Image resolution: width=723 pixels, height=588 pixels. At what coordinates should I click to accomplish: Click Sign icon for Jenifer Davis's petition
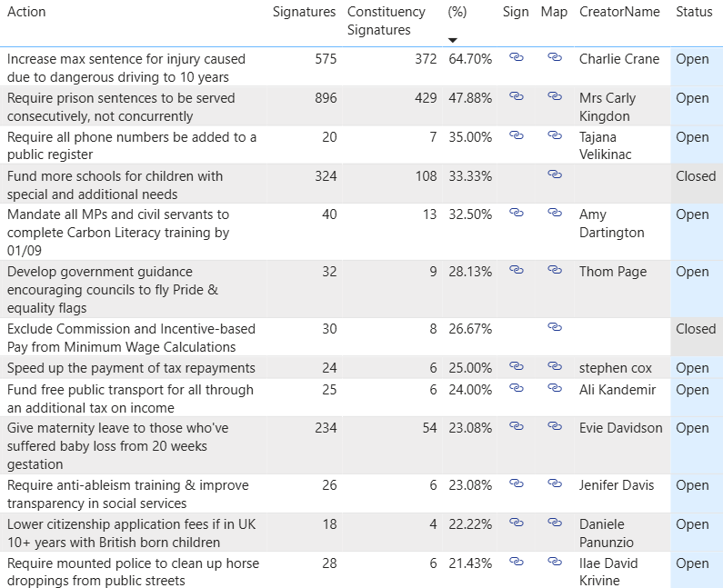pos(516,483)
